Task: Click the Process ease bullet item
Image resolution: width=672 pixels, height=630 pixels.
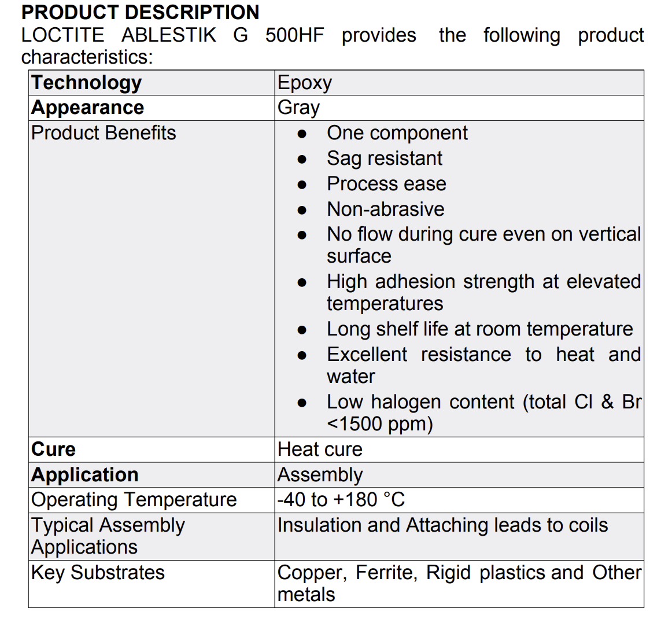Action: (386, 184)
